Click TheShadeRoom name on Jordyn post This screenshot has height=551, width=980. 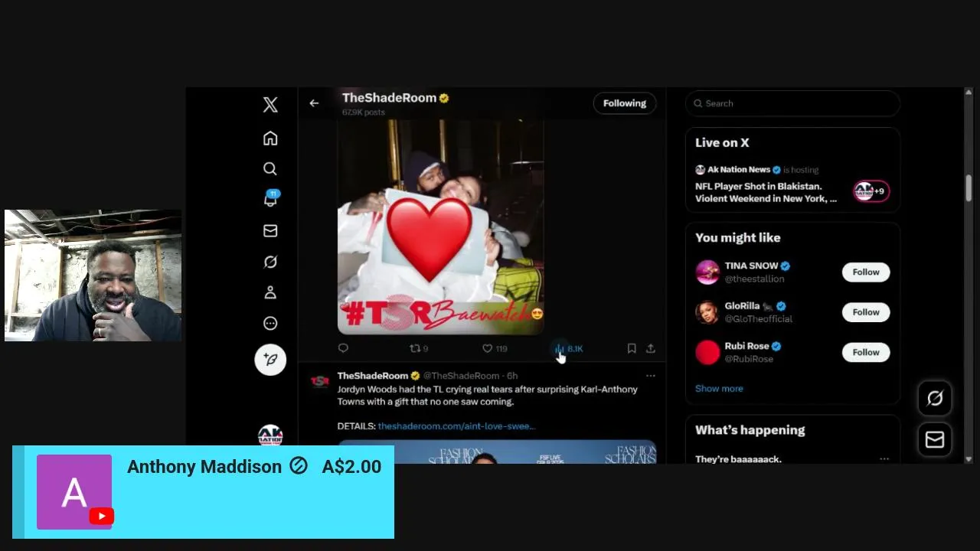coord(373,376)
